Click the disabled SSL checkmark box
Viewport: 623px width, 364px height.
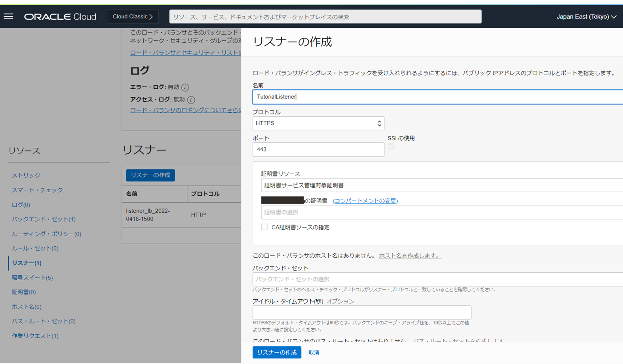point(391,146)
